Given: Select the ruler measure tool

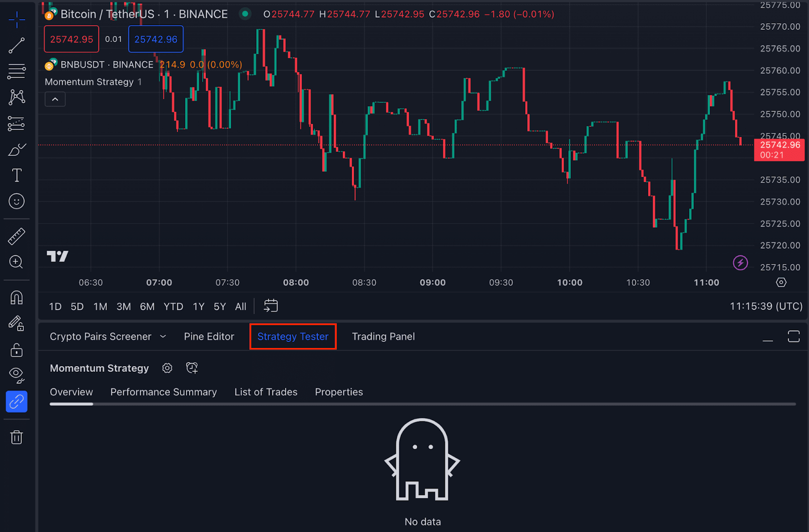Looking at the screenshot, I should (x=17, y=236).
